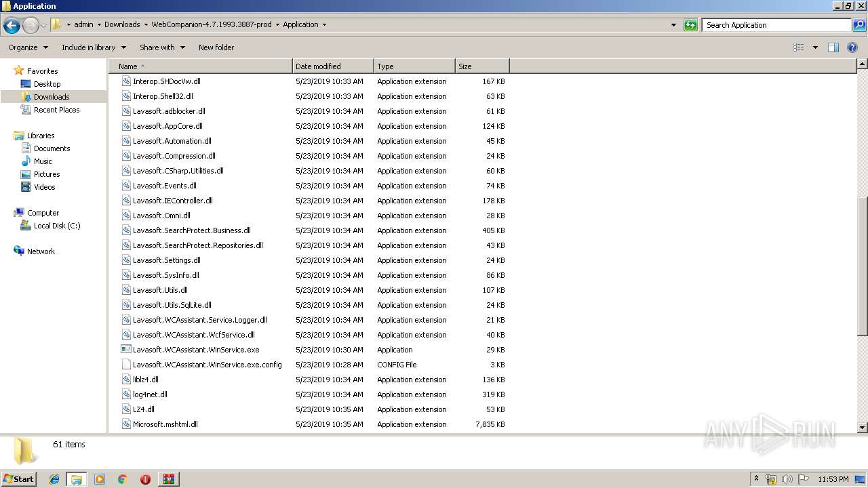
Task: Show hidden tray icons arrow
Action: pyautogui.click(x=756, y=479)
